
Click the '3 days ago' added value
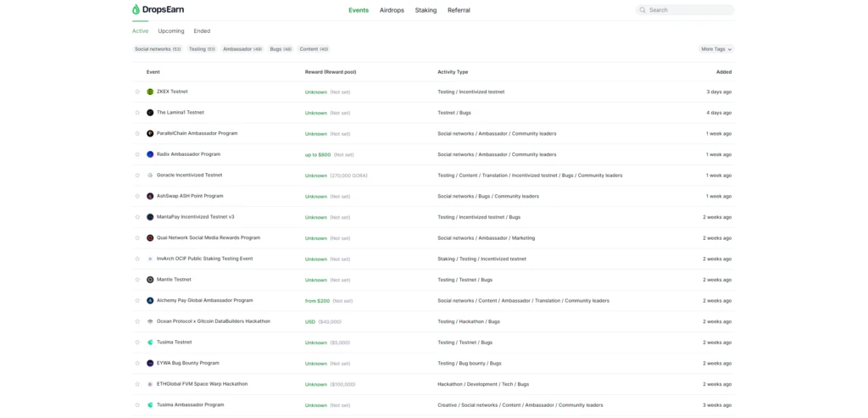[719, 92]
